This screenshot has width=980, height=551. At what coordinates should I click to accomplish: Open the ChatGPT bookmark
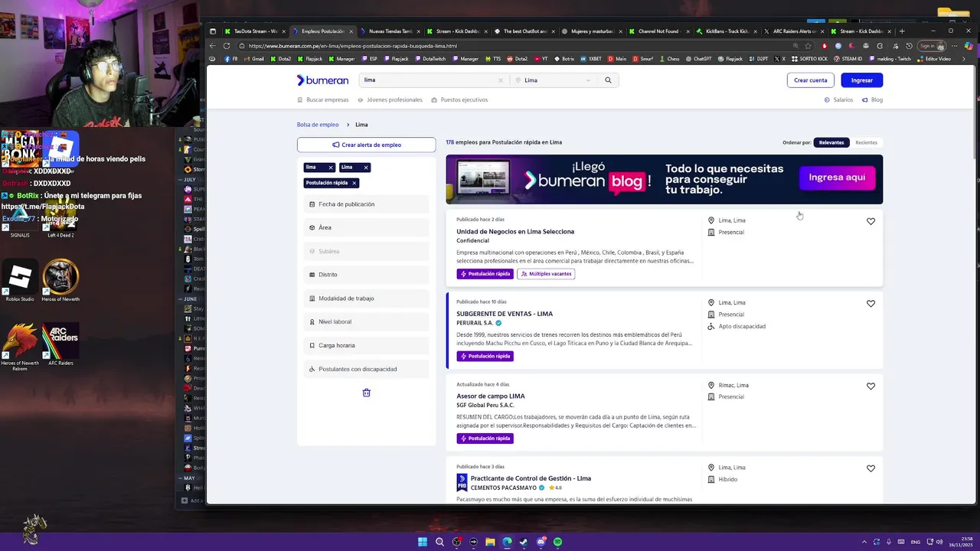tap(698, 59)
